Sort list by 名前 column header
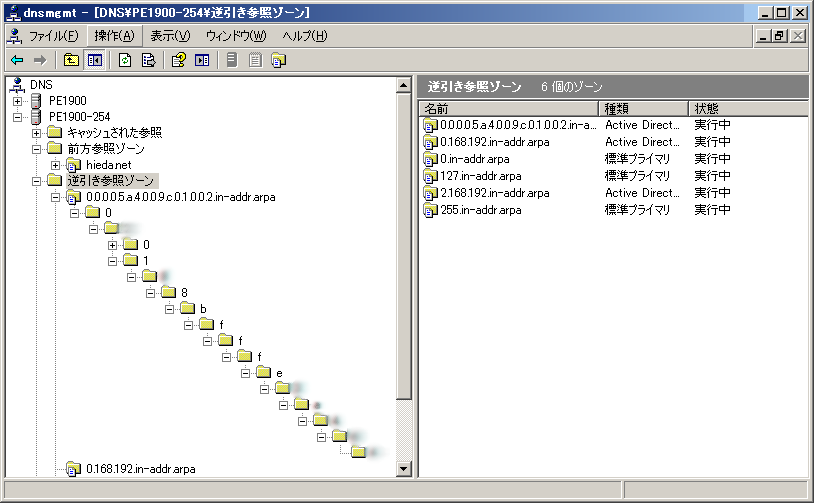Image resolution: width=814 pixels, height=503 pixels. 508,108
